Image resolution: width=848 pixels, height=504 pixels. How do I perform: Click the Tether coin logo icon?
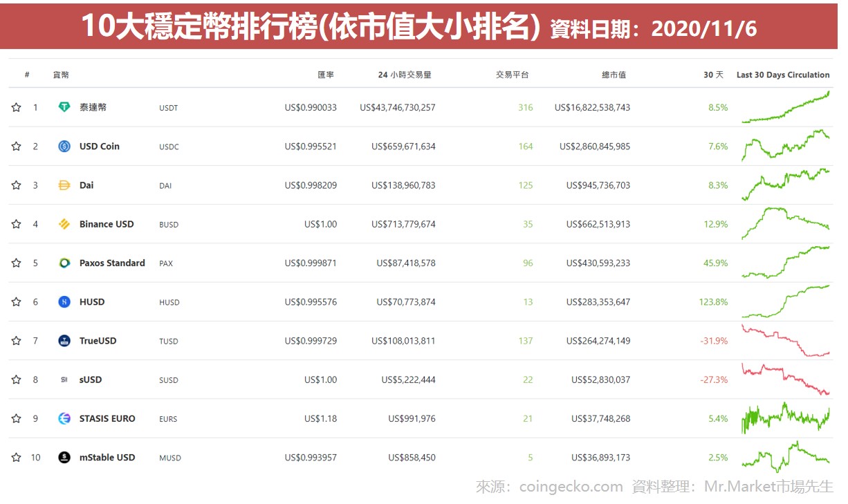coord(64,107)
